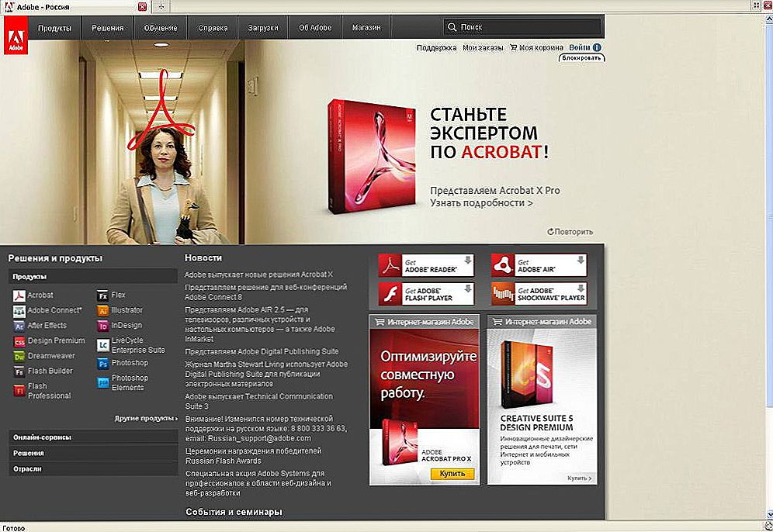Open the Специальная акция Adobe Systems news item
Viewport: 773px width, 532px height.
pyautogui.click(x=258, y=482)
